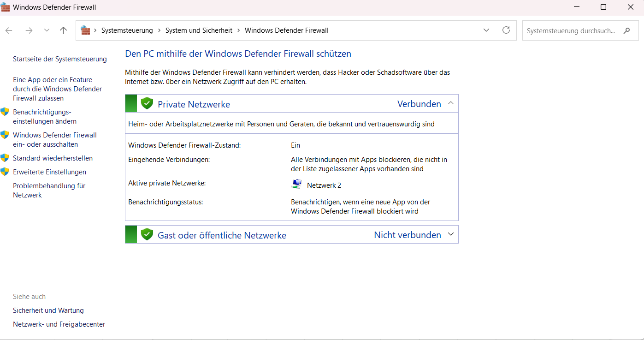Refresh the page with the reload icon

pos(506,30)
